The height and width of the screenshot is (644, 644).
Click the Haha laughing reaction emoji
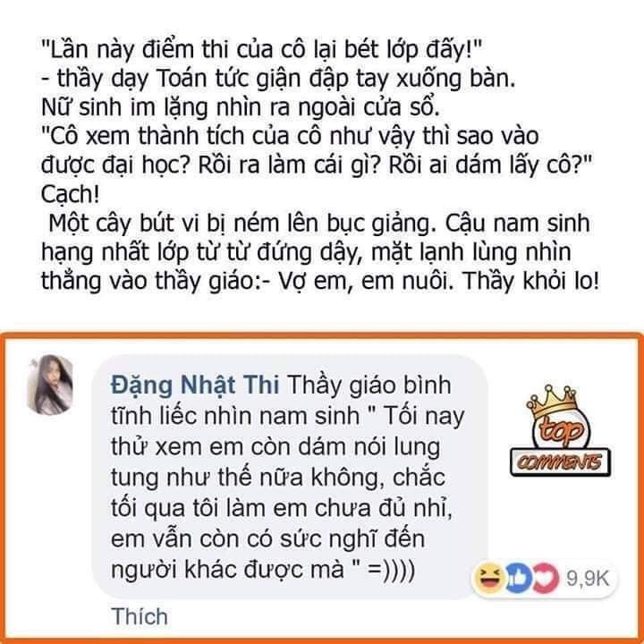(x=488, y=579)
